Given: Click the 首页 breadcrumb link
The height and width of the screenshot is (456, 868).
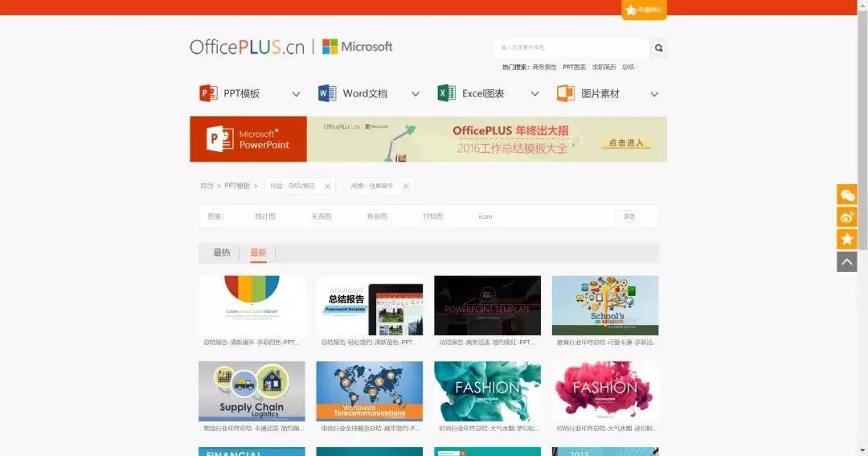Looking at the screenshot, I should [x=207, y=186].
